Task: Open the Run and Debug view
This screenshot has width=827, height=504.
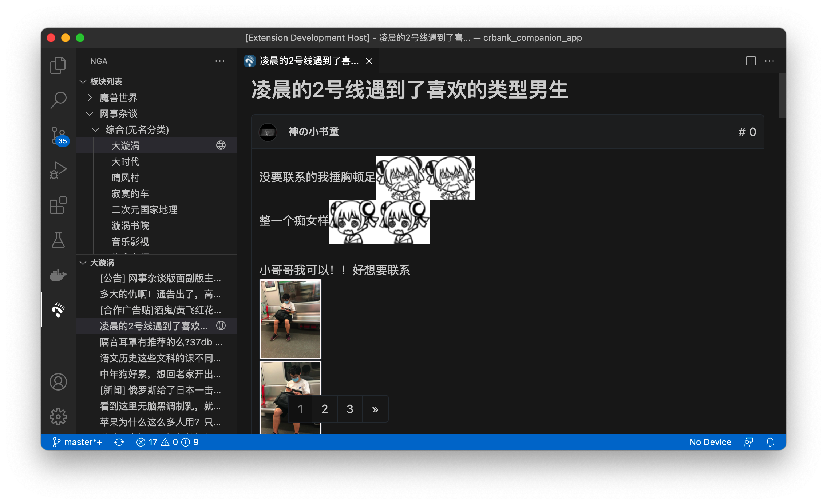Action: 58,170
